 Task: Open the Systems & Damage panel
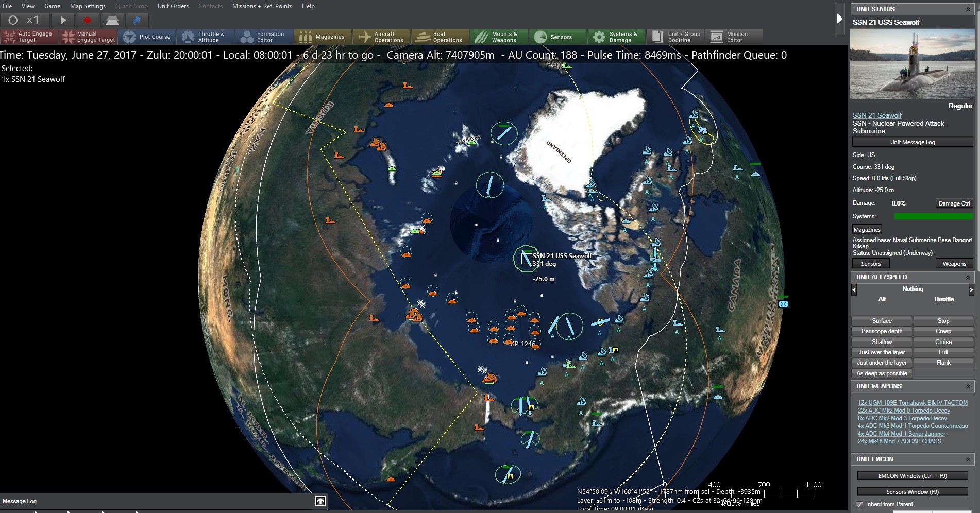coord(616,37)
